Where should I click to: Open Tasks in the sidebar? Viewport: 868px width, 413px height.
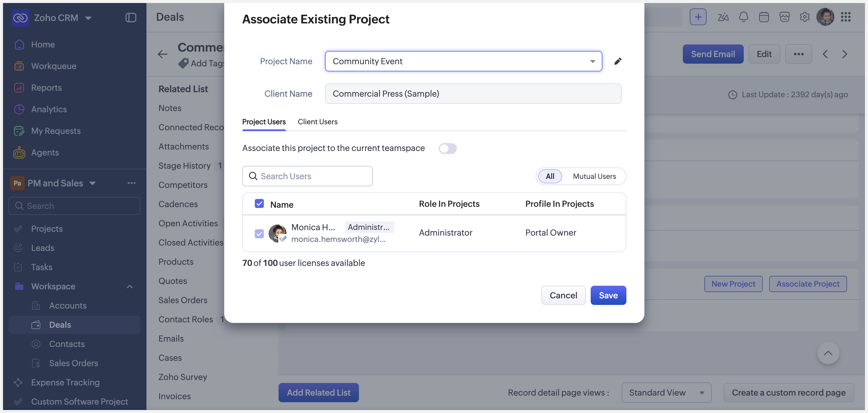tap(41, 267)
